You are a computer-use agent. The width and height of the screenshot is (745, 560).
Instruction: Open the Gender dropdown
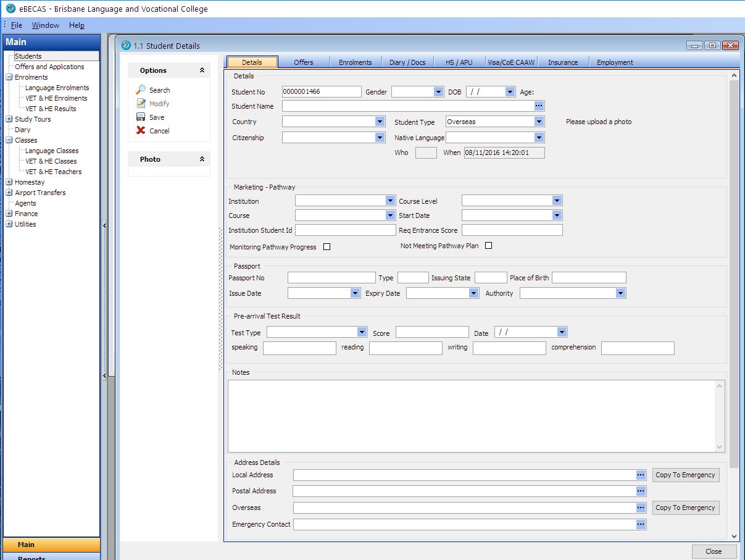pyautogui.click(x=438, y=92)
